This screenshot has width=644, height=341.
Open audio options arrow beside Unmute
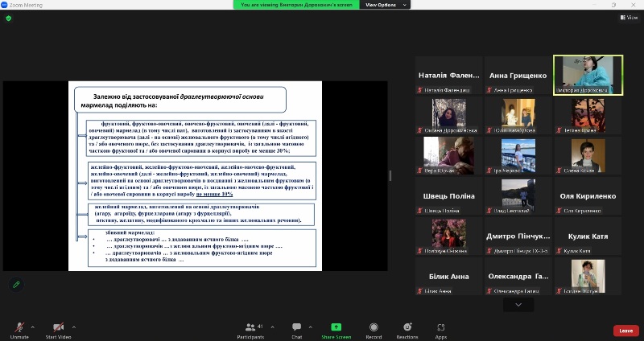pyautogui.click(x=32, y=327)
